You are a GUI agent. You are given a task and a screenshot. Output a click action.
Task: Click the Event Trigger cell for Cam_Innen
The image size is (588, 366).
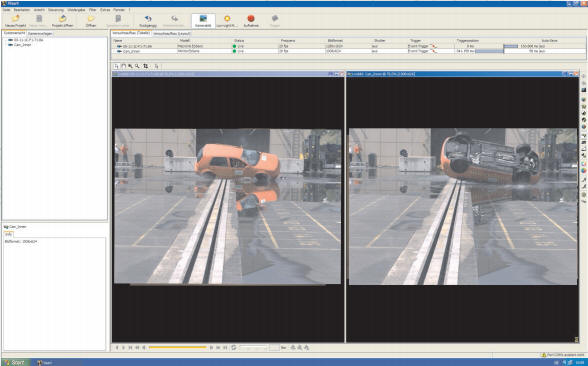422,51
